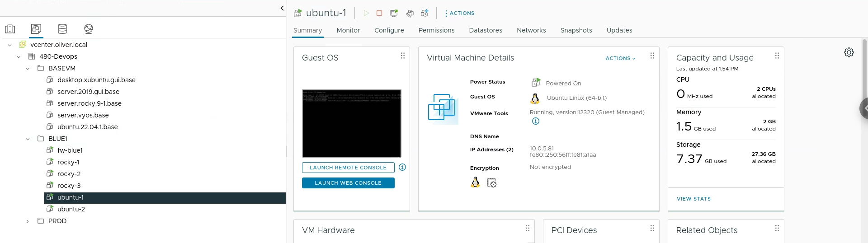Open the Permissions tab
The width and height of the screenshot is (868, 243).
[x=436, y=30]
